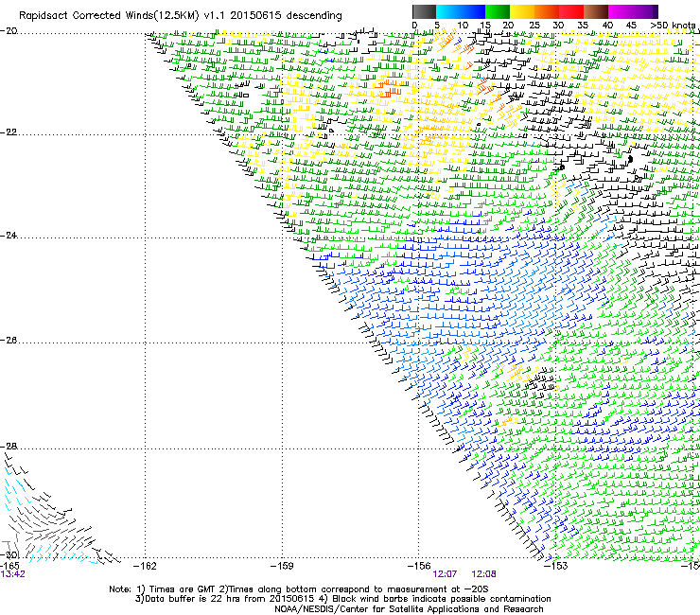
Task: Click the legend label '35'
Action: tap(583, 26)
